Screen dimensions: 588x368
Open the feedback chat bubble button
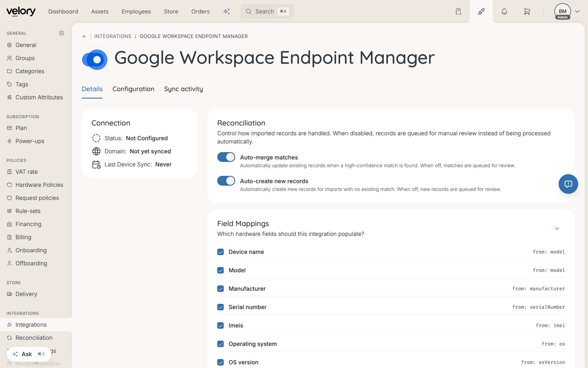point(568,184)
